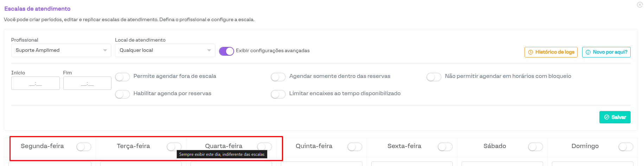The image size is (644, 166).
Task: Turn on Agendar somente dentro das reservas
Action: 278,77
